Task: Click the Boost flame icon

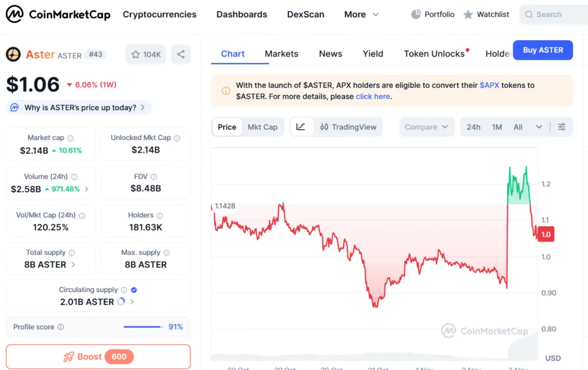Action: point(69,356)
